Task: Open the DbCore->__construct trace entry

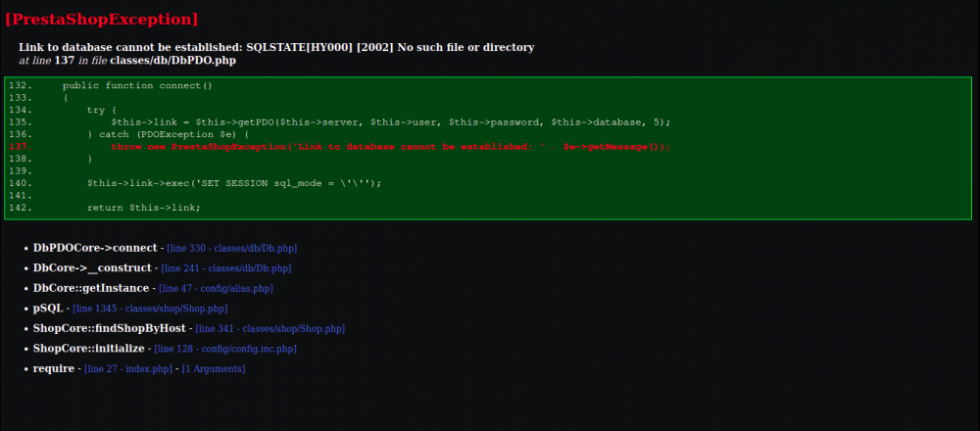Action: tap(92, 268)
